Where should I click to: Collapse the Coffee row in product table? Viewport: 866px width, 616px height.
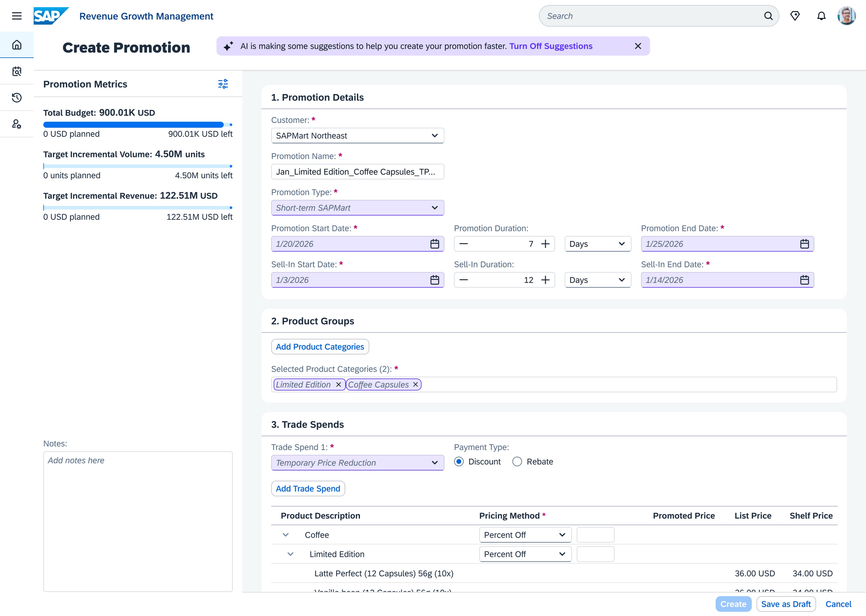[286, 535]
